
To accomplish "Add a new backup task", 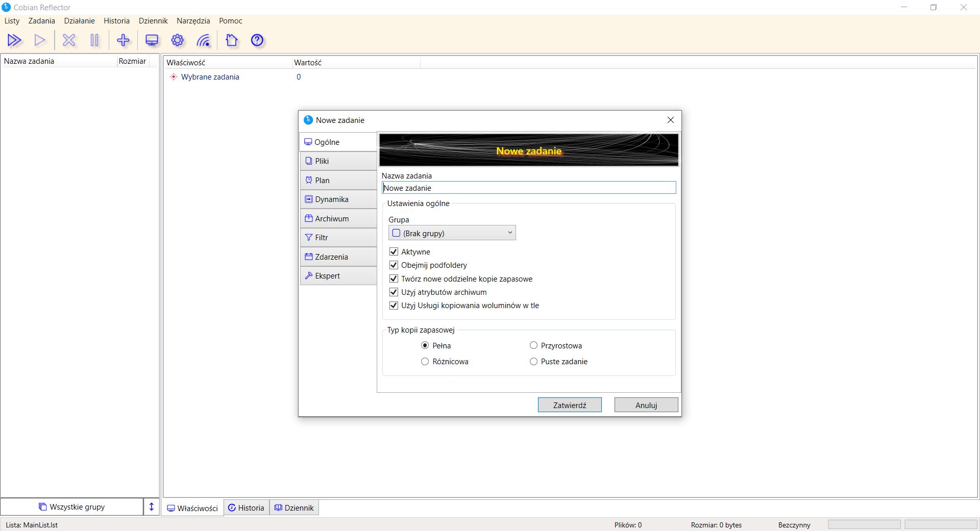I will pyautogui.click(x=123, y=40).
